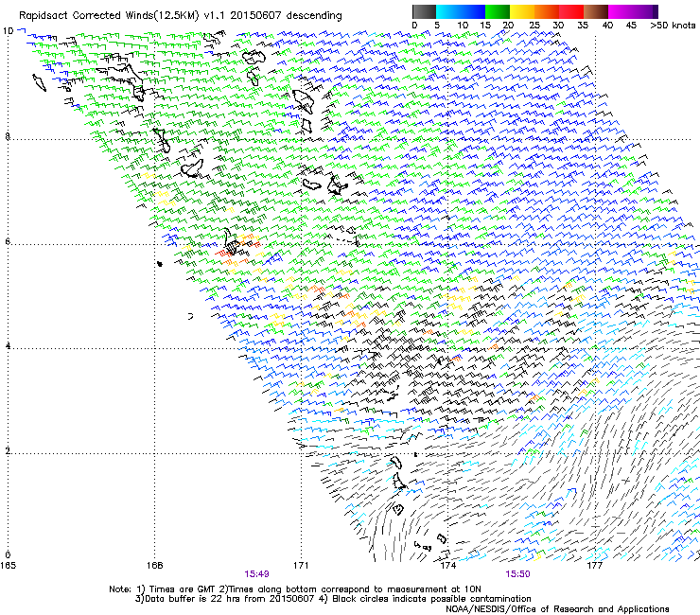Click the latitude label '4'
Screen dimensions: 700x615
[x=8, y=345]
